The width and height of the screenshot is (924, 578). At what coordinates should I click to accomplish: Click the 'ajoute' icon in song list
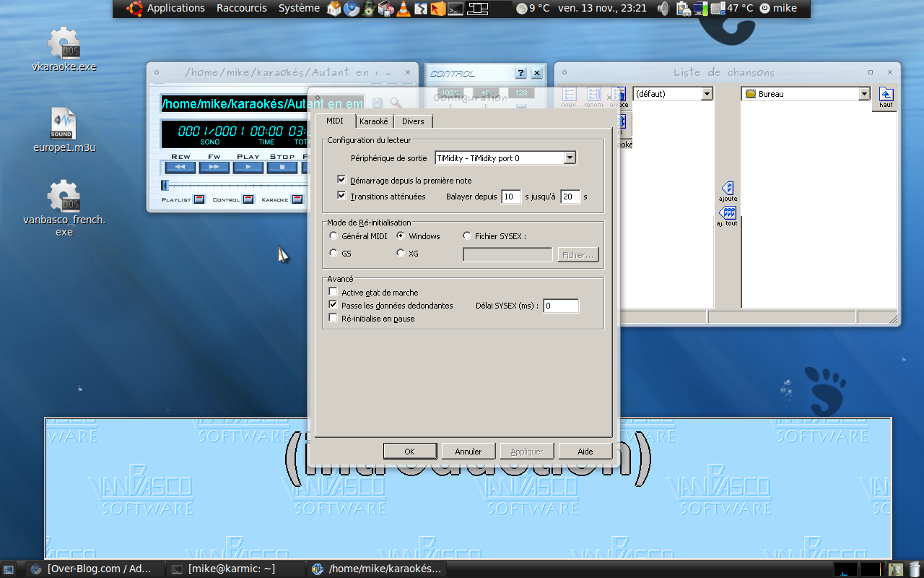tap(728, 191)
